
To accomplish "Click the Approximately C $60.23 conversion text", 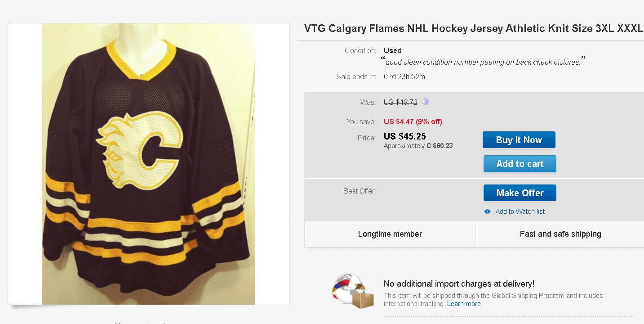I will tap(418, 146).
